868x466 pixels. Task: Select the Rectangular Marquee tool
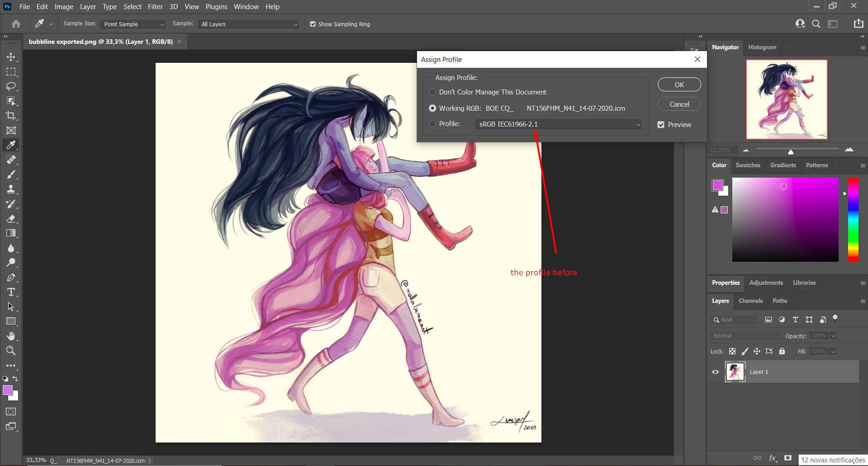pyautogui.click(x=11, y=72)
